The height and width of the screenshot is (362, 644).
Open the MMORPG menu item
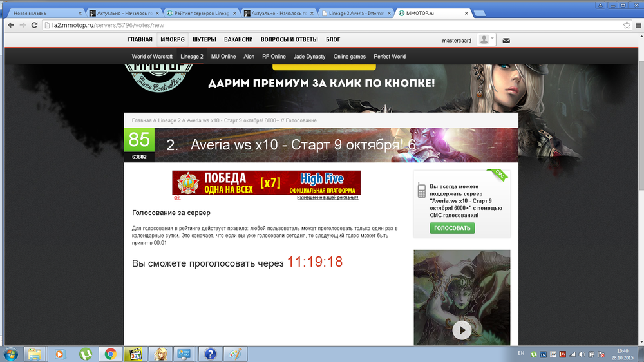pos(173,39)
